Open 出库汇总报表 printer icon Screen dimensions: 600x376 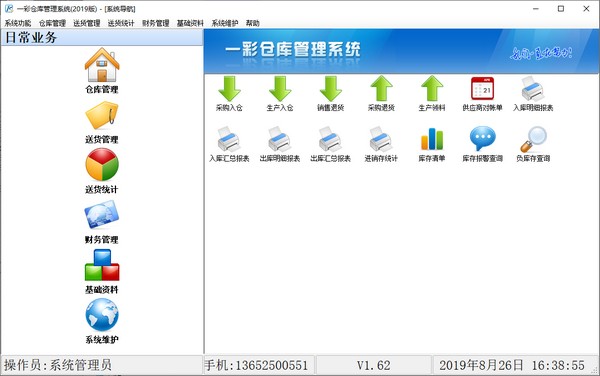(x=331, y=139)
